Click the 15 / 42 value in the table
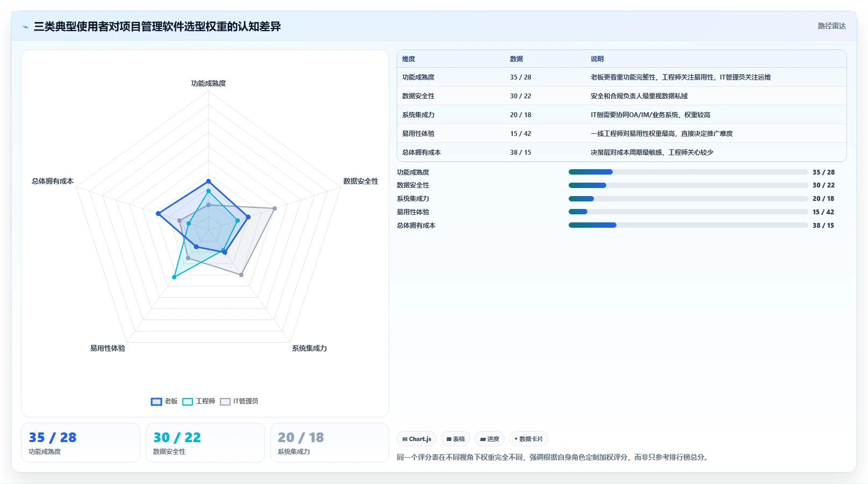Viewport: 868px width, 484px height. point(520,134)
